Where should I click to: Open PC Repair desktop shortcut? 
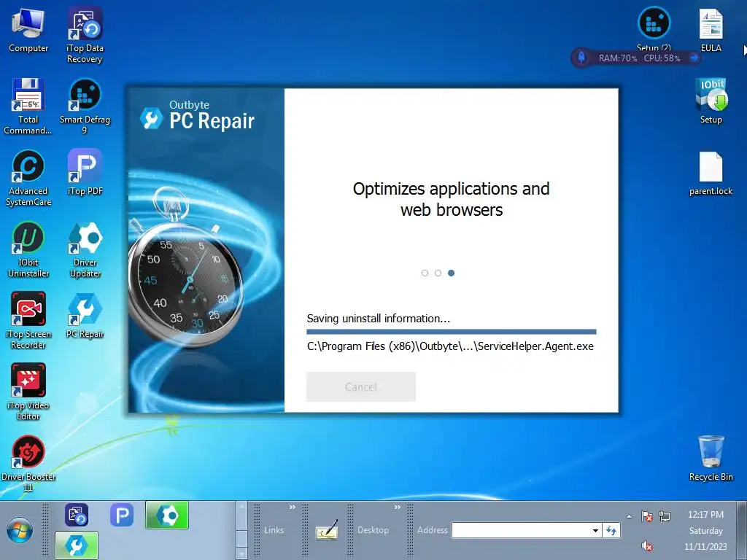coord(85,315)
